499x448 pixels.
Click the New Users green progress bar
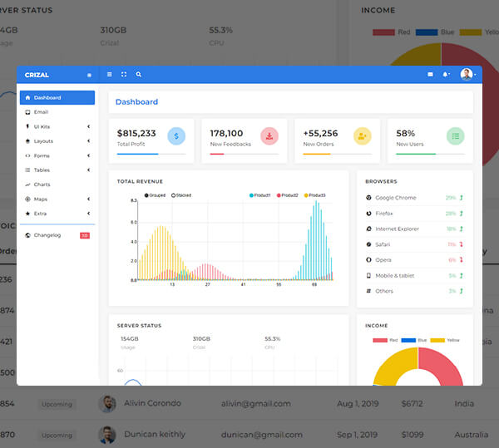pos(416,154)
